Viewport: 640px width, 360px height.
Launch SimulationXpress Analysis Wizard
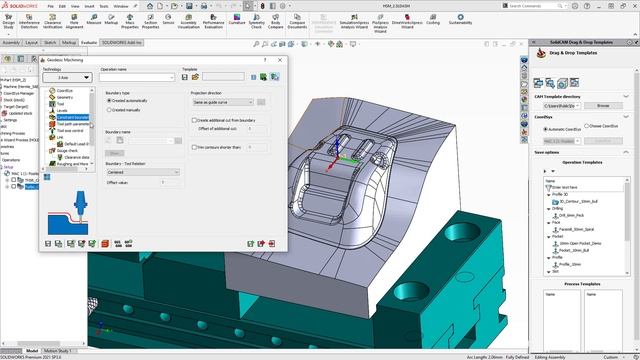click(x=354, y=21)
